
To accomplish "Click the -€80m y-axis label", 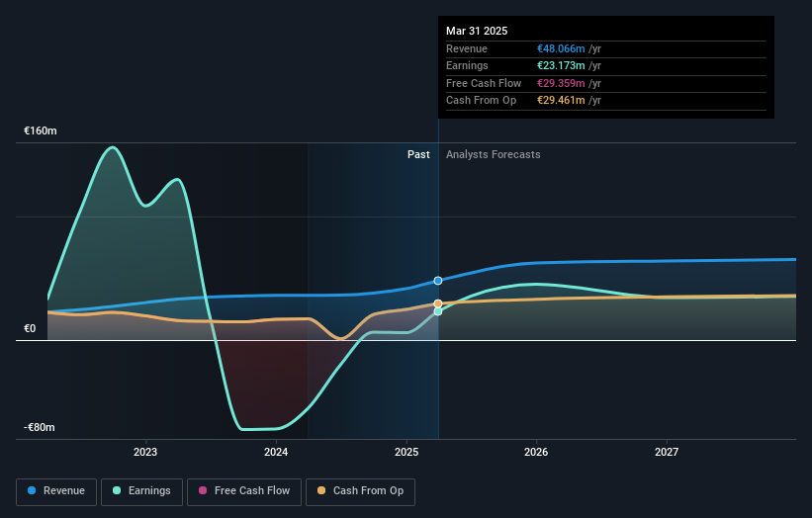I will point(40,427).
